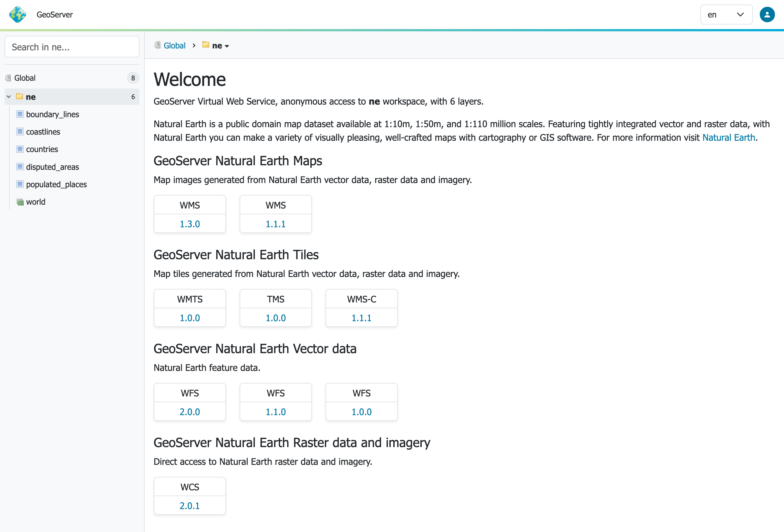Open the WCS 2.0.1 capabilities link
784x532 pixels.
190,506
